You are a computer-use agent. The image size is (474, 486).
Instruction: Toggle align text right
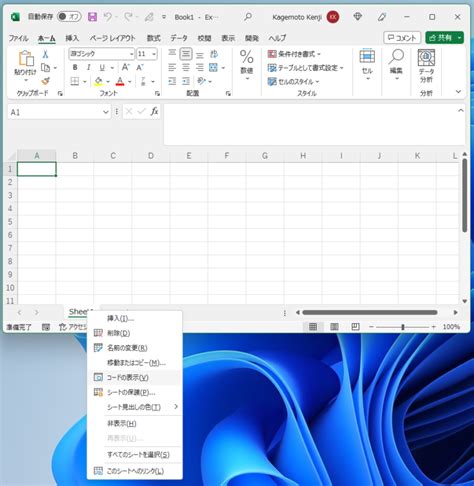[200, 68]
